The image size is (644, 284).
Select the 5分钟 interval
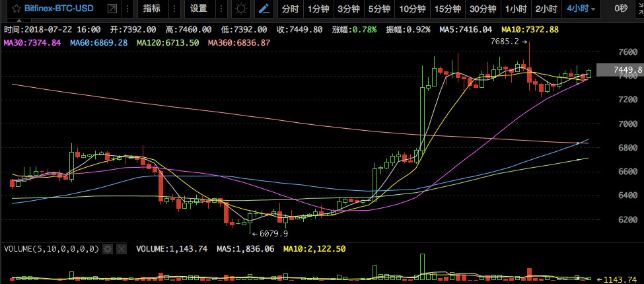379,9
